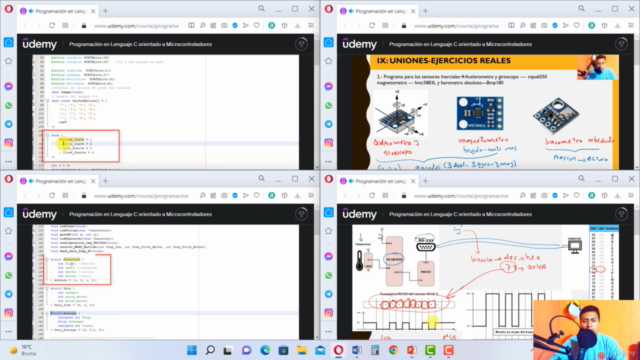640x360 pixels.
Task: Open reader mode book icon in top-left window
Action: point(191,25)
